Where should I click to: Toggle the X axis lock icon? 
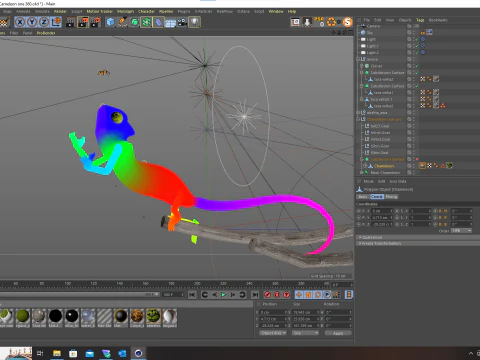(20, 22)
